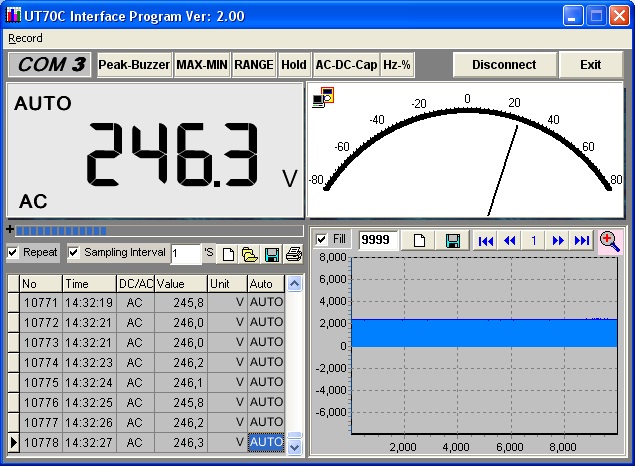The height and width of the screenshot is (468, 636).
Task: Click the sampling interval input field
Action: 185,254
